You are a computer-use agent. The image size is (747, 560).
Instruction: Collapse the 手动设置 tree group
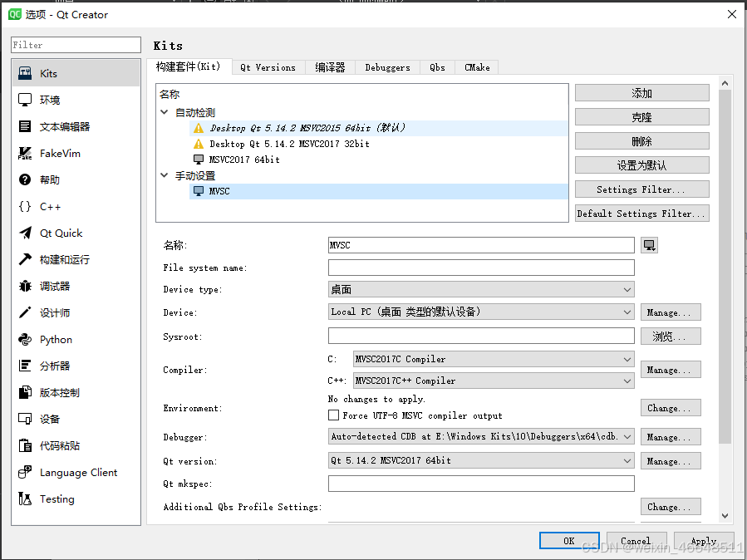(165, 175)
